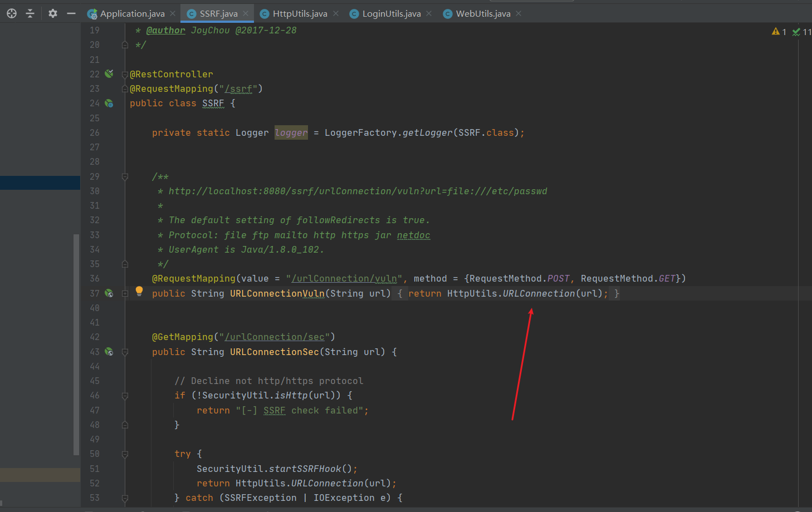Click the if block end fold marker on line 48

coord(125,425)
